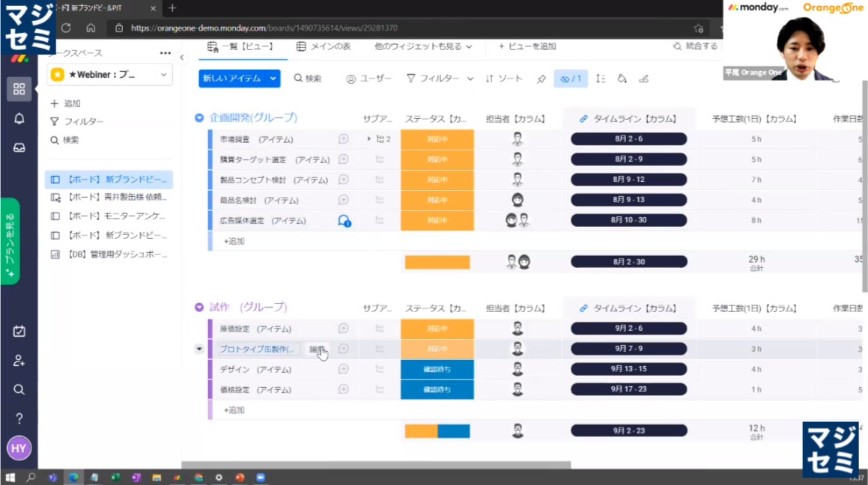This screenshot has width=868, height=485.
Task: Toggle the hidden columns eye button
Action: (571, 79)
